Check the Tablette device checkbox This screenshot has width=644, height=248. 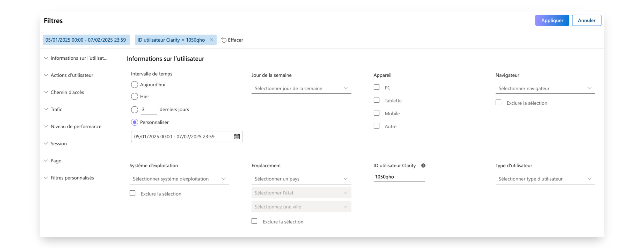[377, 100]
